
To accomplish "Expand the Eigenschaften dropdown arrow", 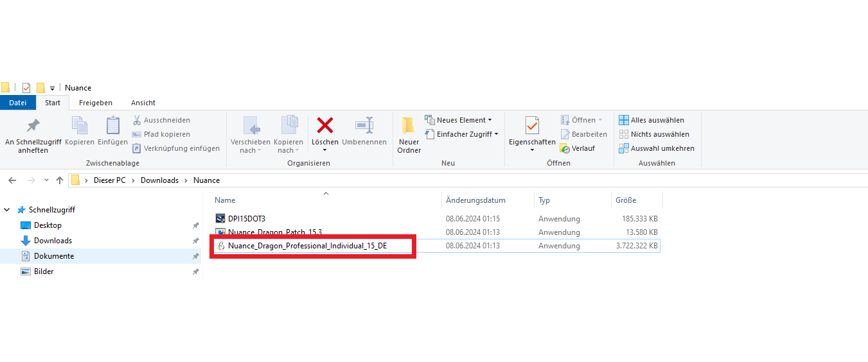I will click(x=532, y=150).
